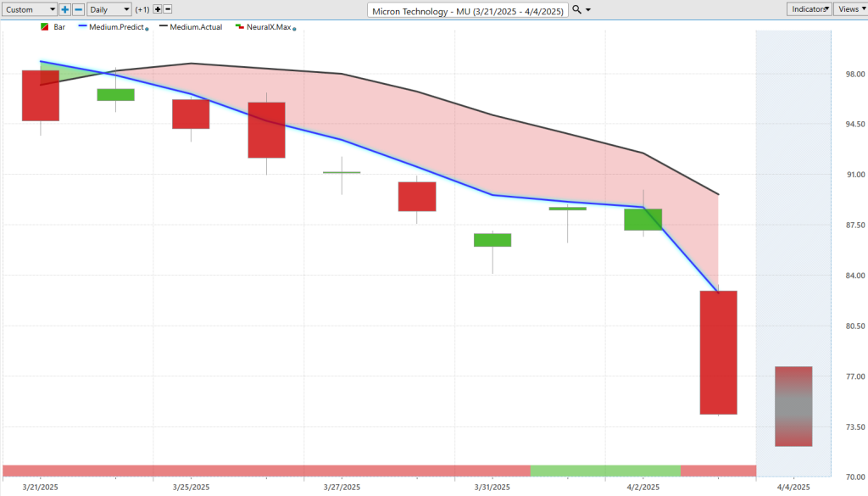
Task: Click the Medium.Actual legend entry
Action: point(191,26)
